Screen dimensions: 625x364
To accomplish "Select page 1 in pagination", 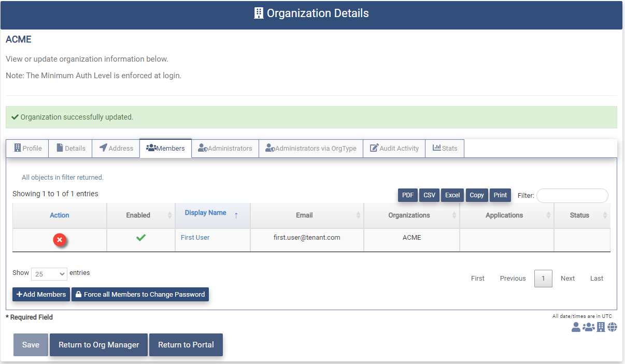I will pos(543,279).
